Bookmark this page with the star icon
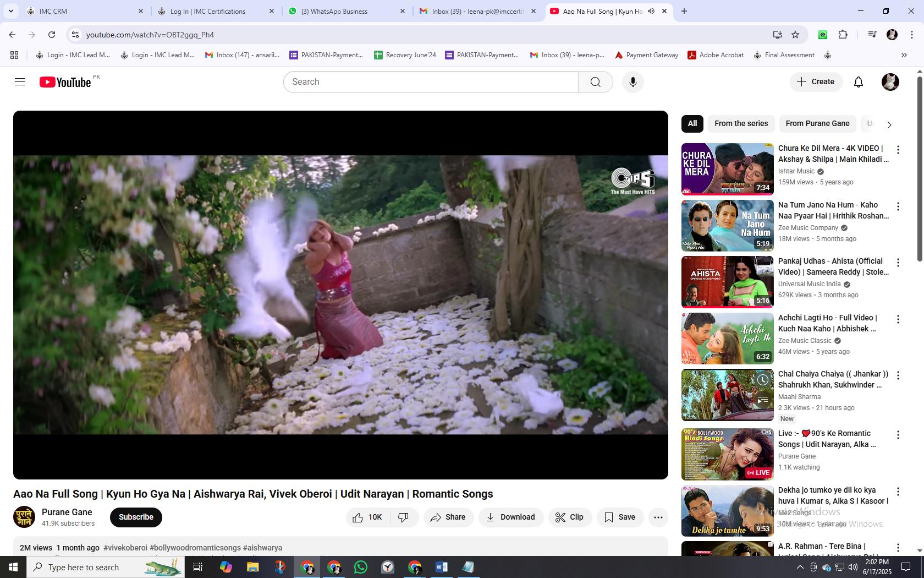 [795, 35]
